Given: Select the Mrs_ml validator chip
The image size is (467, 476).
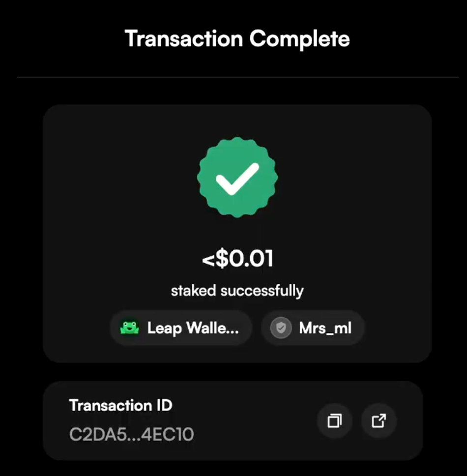Looking at the screenshot, I should pyautogui.click(x=313, y=327).
